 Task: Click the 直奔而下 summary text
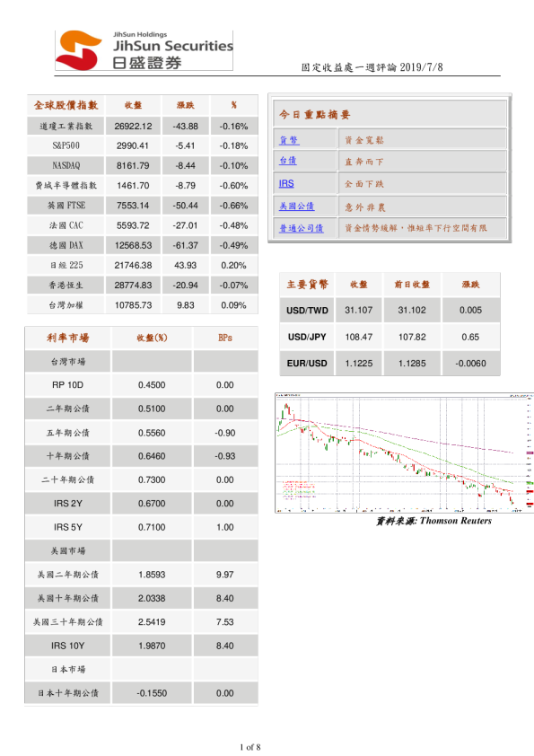click(364, 162)
